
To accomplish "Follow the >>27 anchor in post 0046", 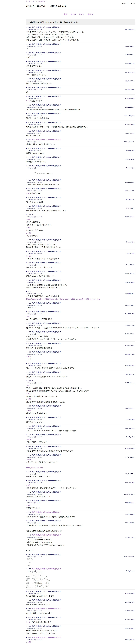I will point(29,505).
